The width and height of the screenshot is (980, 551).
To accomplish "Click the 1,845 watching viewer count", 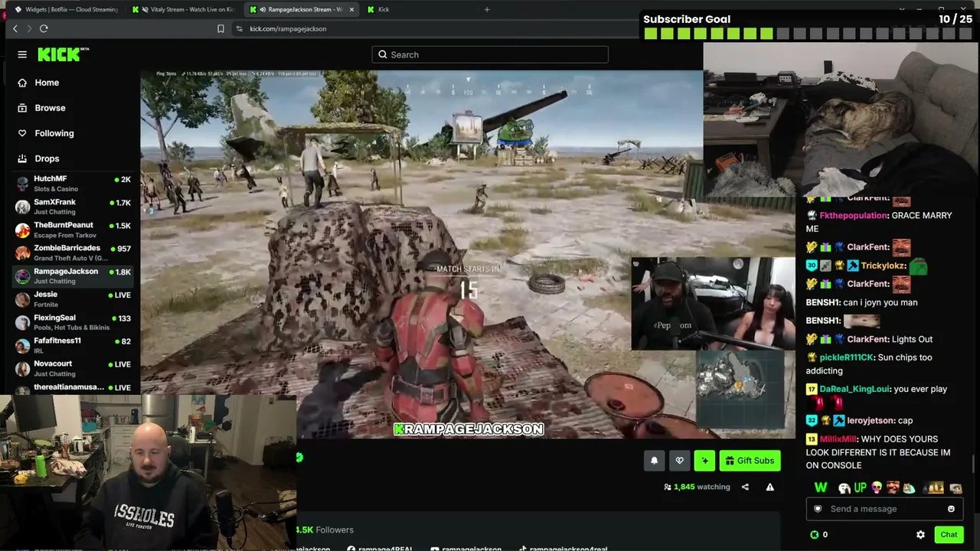I will point(697,487).
